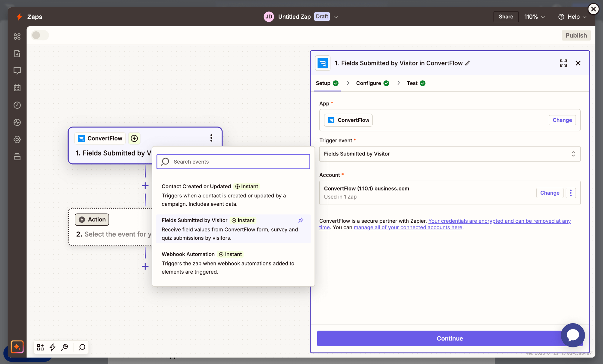Open the account three-dot options menu
Screen dimensions: 603x364
click(571, 193)
